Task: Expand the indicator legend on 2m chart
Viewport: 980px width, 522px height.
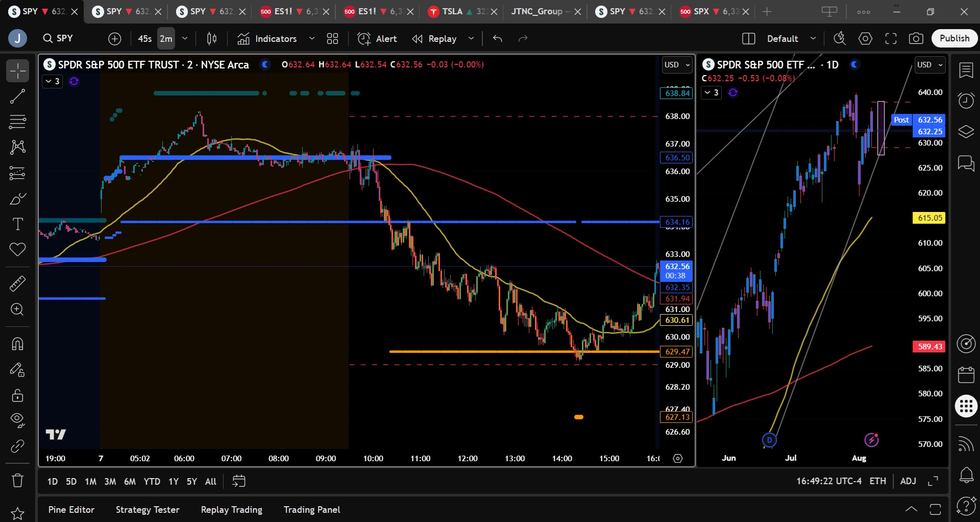Action: click(52, 81)
